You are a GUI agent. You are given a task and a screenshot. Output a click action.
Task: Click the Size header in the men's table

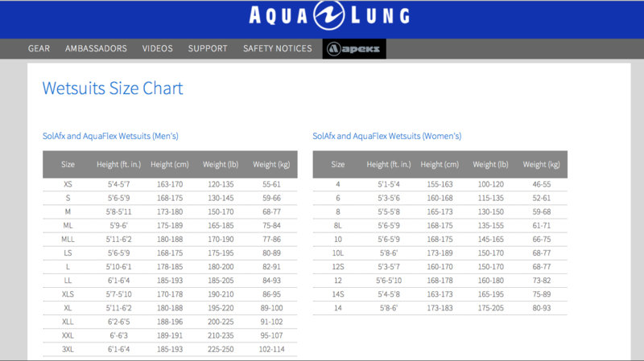[68, 164]
